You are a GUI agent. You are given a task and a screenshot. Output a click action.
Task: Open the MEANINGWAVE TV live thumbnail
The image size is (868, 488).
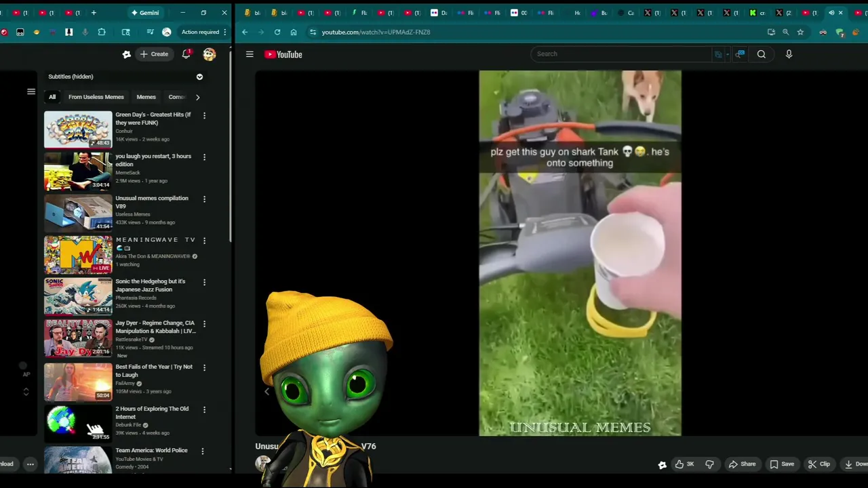click(78, 254)
